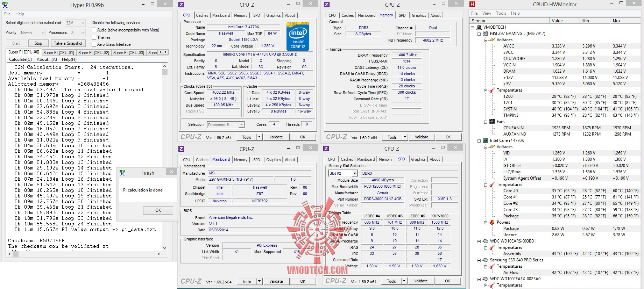Collapse the Powers node in HWMonitor
This screenshot has height=289, width=644.
pyautogui.click(x=486, y=222)
